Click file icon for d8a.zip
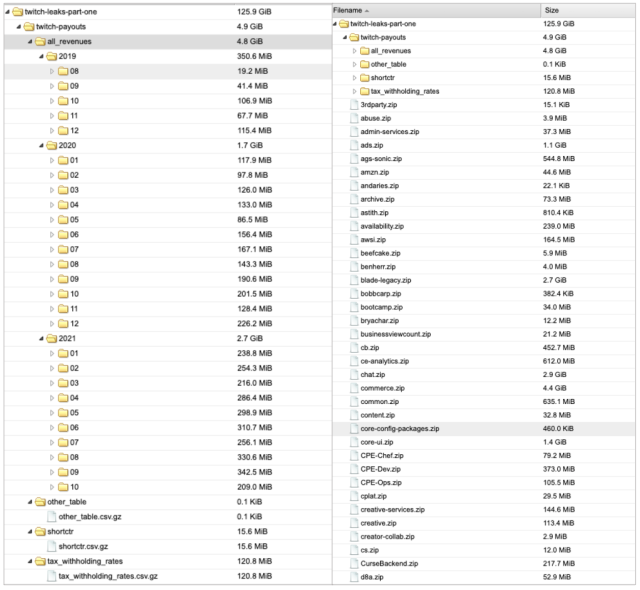This screenshot has width=640, height=590. 354,577
